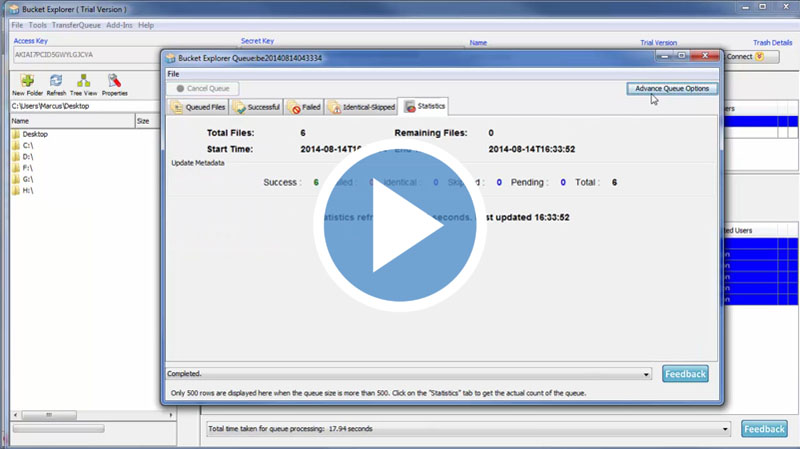Viewport: 800px width, 449px height.
Task: Switch to the Successful tab
Action: (x=257, y=106)
